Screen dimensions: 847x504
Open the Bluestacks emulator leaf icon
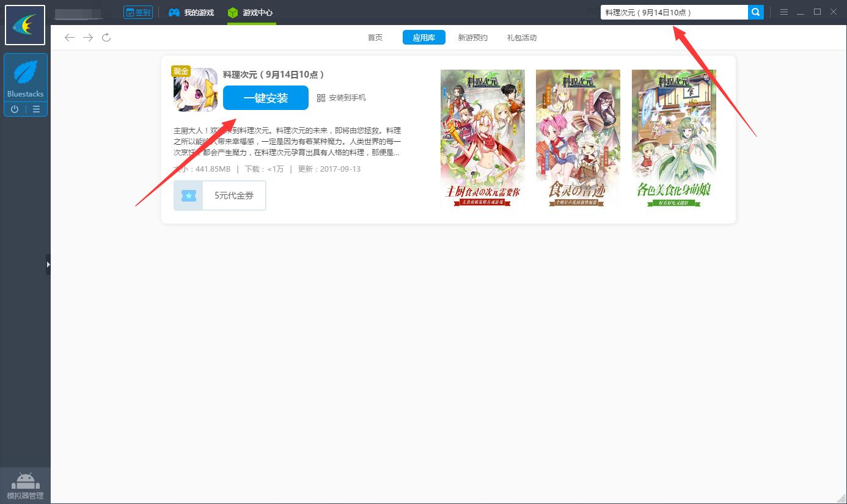(x=25, y=73)
